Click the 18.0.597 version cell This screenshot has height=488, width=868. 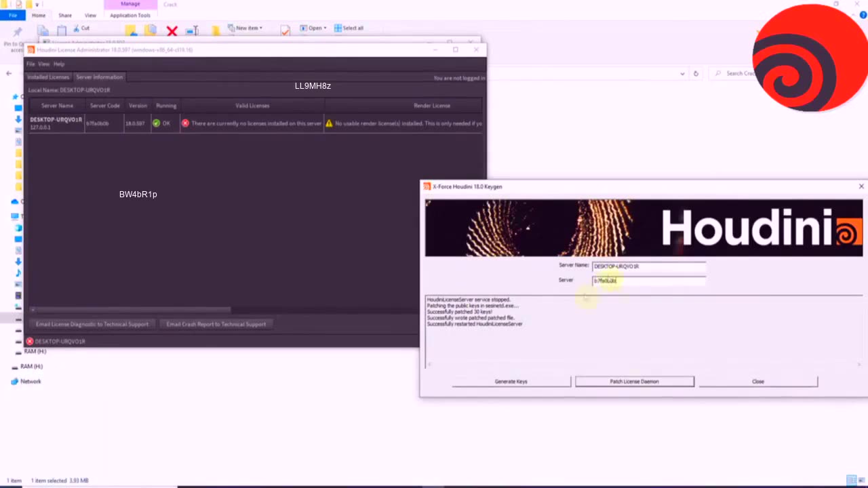pyautogui.click(x=135, y=123)
